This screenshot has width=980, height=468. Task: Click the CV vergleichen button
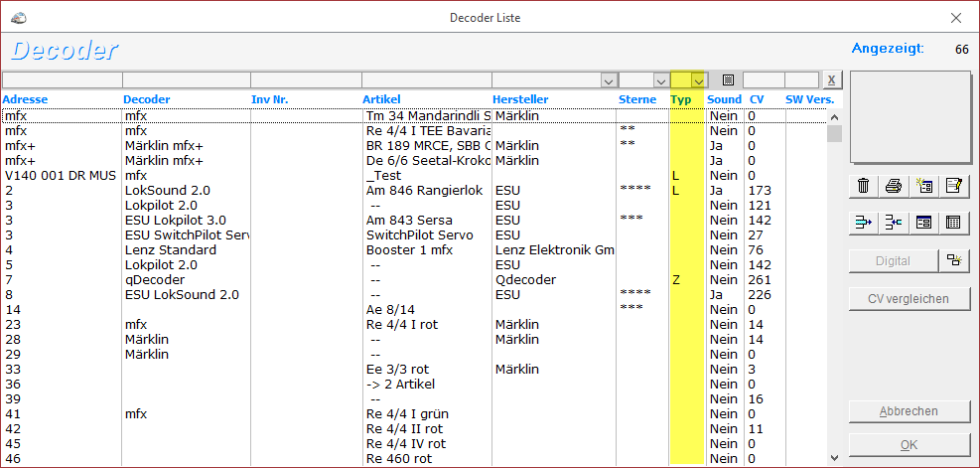[909, 298]
